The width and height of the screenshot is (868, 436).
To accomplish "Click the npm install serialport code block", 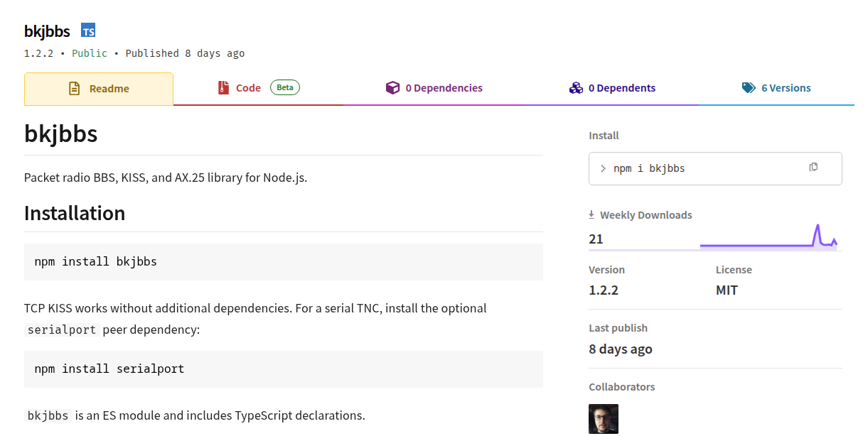I will pos(284,369).
